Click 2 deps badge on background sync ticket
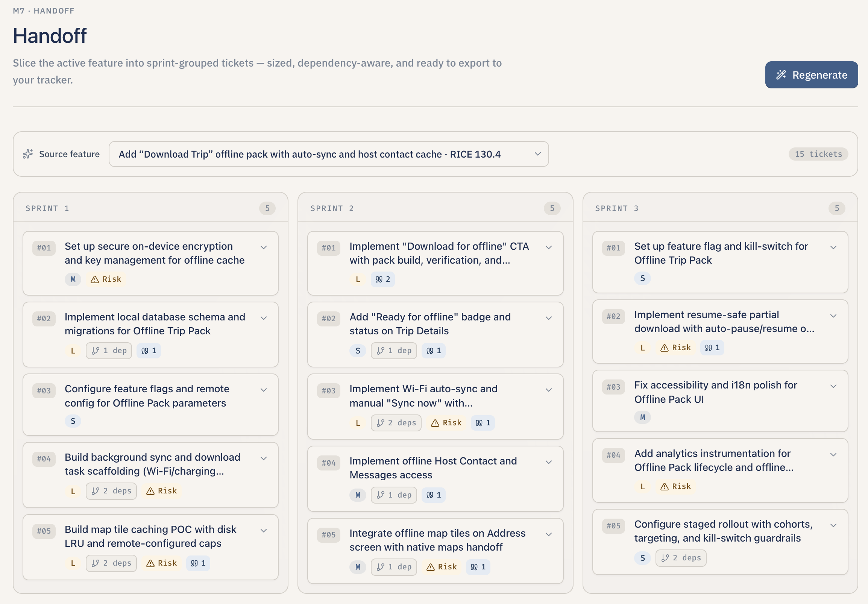The image size is (868, 604). (111, 490)
